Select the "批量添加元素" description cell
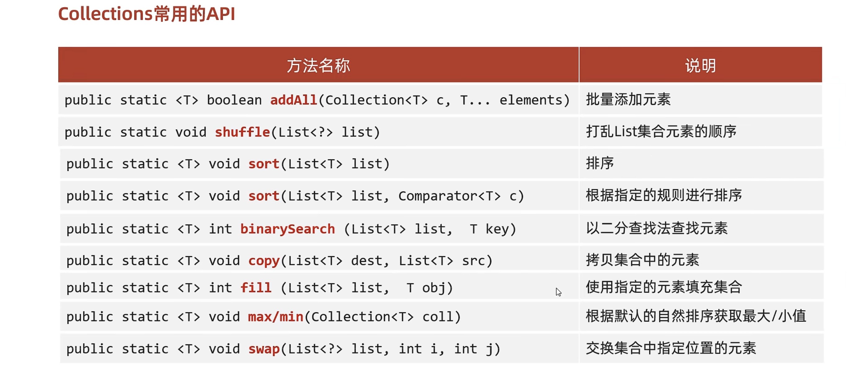This screenshot has height=367, width=868. (628, 100)
